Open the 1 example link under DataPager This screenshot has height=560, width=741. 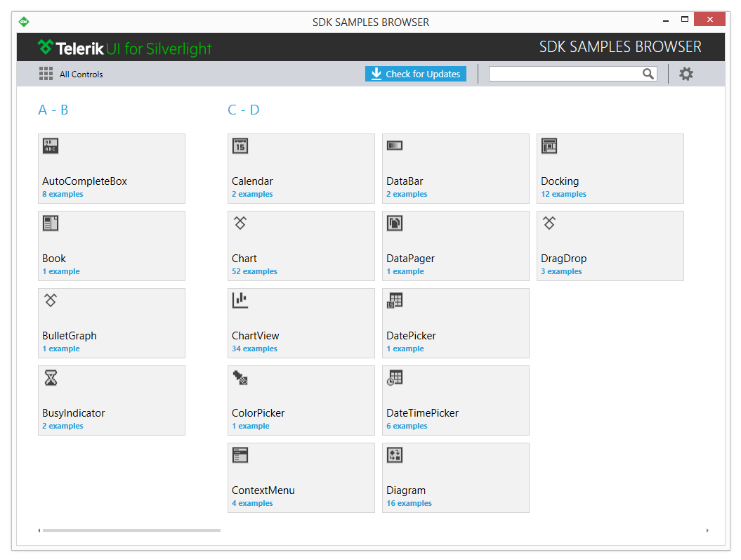[405, 272]
